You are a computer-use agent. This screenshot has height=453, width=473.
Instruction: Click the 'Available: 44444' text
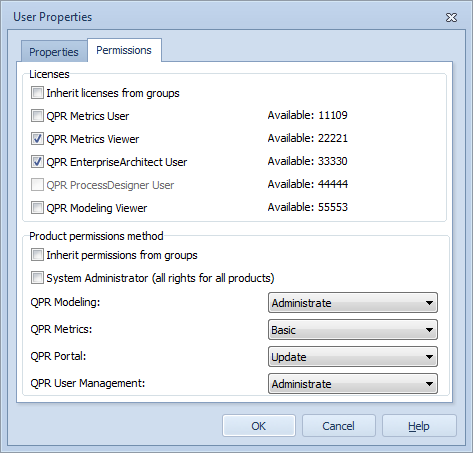click(308, 184)
